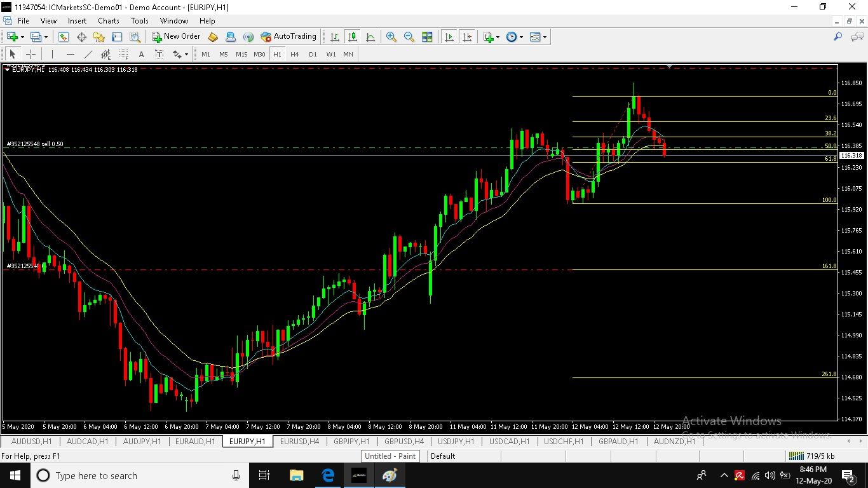Screen dimensions: 868x488
Task: Open the Navigator panel icon
Action: [99, 37]
